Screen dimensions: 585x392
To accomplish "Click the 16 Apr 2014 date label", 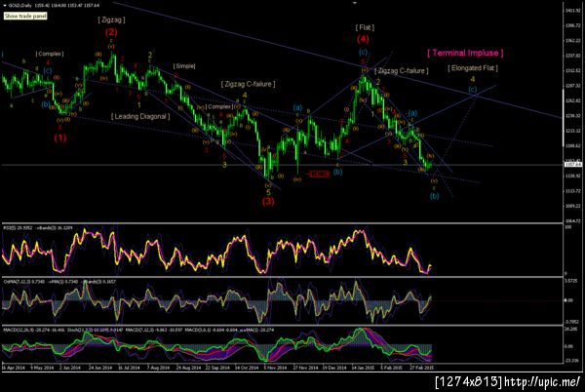I will 13,368.
